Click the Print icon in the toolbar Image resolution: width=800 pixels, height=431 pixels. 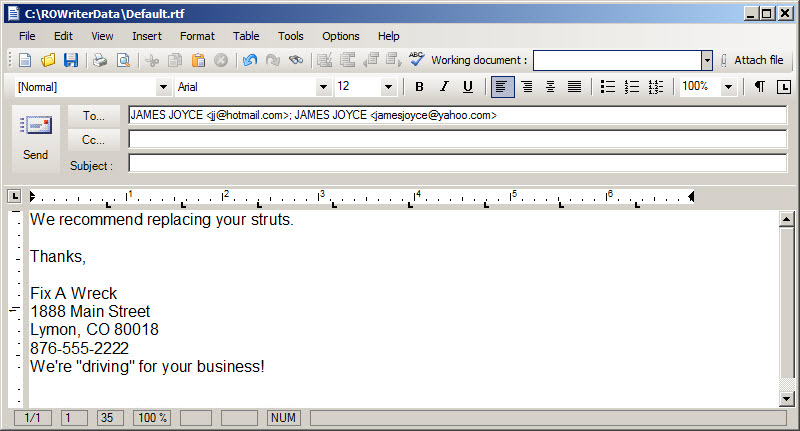point(100,61)
